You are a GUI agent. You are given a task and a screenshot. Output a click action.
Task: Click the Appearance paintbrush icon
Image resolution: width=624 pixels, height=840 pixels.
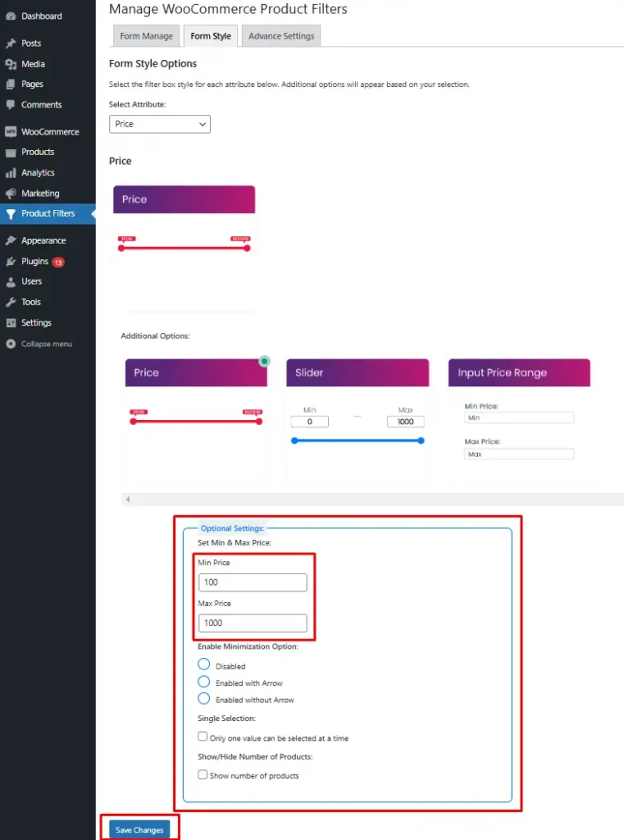(x=11, y=240)
